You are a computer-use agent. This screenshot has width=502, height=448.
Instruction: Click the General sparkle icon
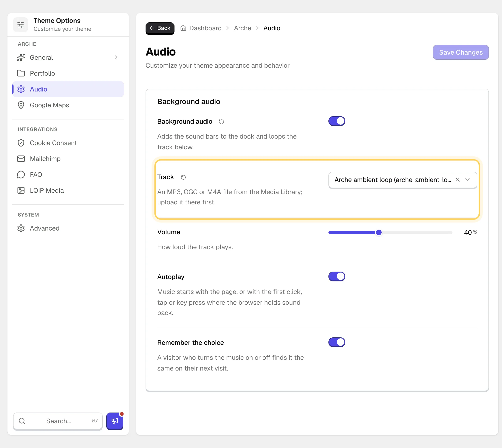coord(21,57)
